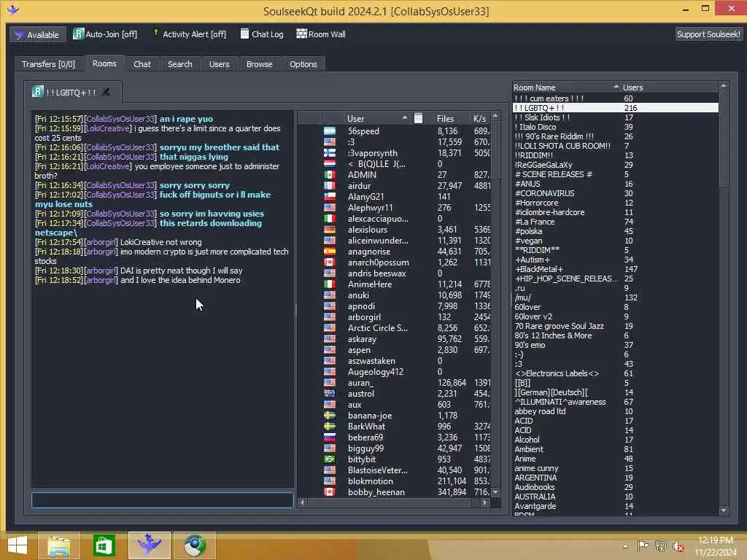Select the Rooms tab
The width and height of the screenshot is (747, 560).
click(x=104, y=63)
